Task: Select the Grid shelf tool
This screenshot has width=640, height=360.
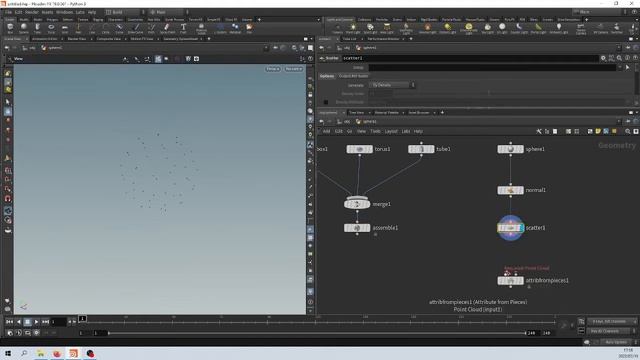Action: 64,28
